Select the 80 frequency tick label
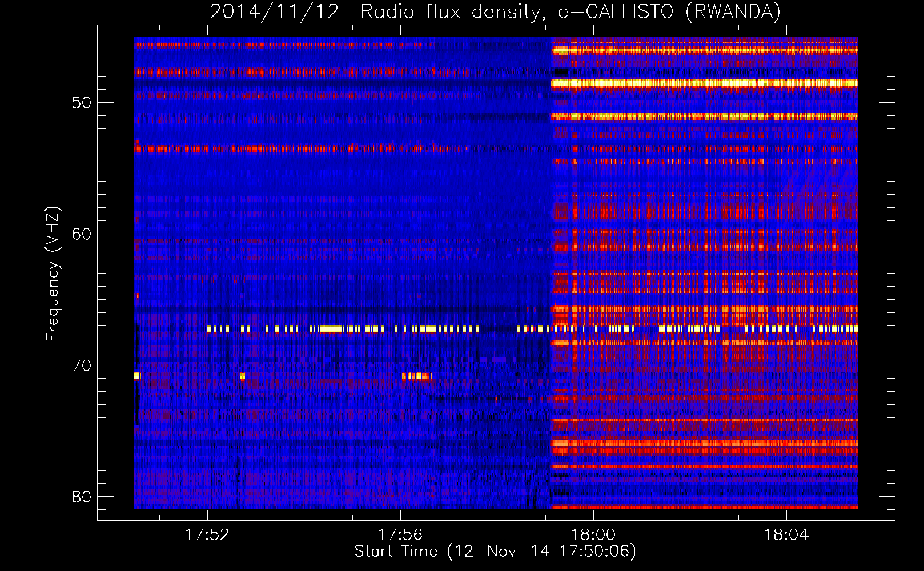Image resolution: width=924 pixels, height=571 pixels. tap(82, 497)
